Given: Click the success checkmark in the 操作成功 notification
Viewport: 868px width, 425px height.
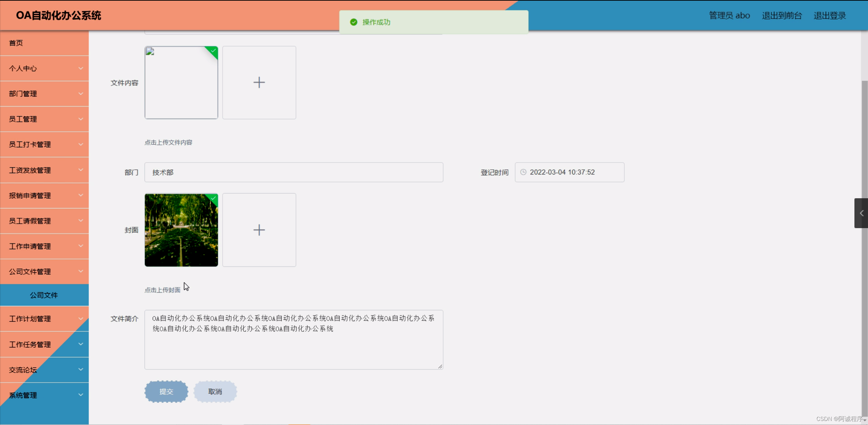Looking at the screenshot, I should coord(354,22).
